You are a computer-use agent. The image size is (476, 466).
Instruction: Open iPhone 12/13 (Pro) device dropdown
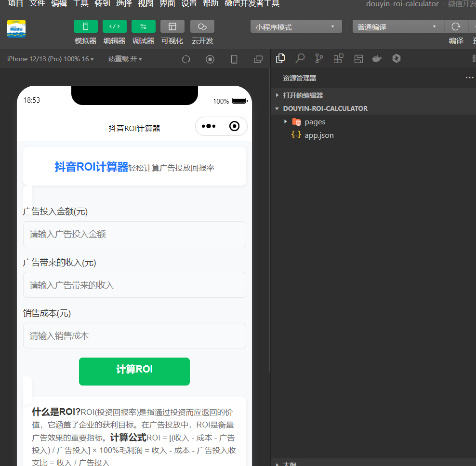[x=51, y=59]
